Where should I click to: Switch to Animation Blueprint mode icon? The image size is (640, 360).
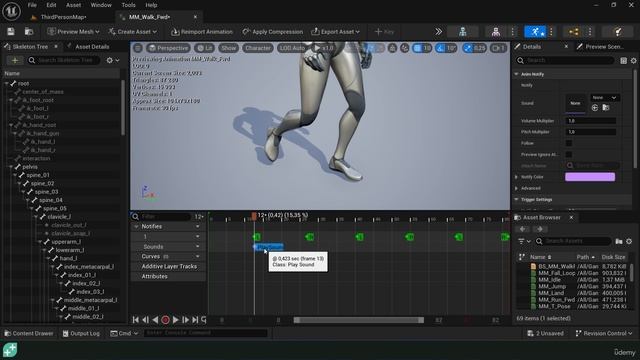[573, 31]
